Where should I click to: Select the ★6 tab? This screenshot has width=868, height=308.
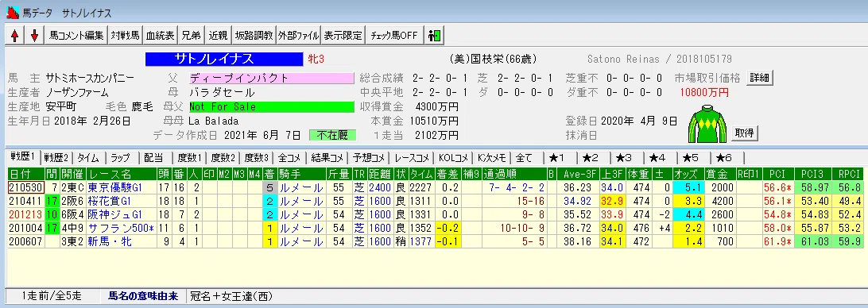pos(724,157)
